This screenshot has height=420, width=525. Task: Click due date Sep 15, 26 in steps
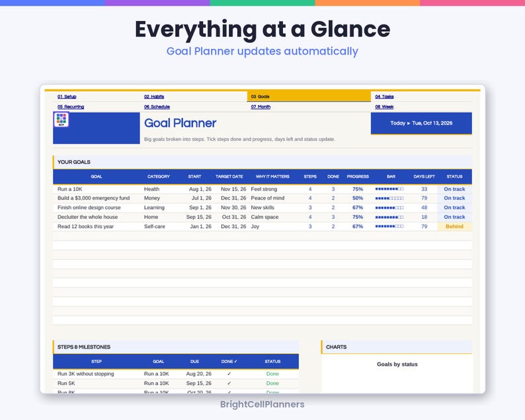click(199, 383)
